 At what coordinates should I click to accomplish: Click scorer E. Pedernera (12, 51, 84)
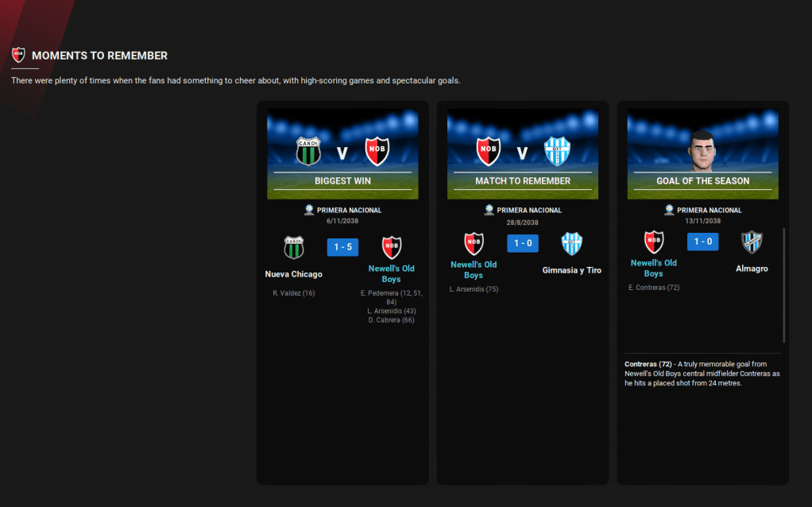(x=391, y=297)
